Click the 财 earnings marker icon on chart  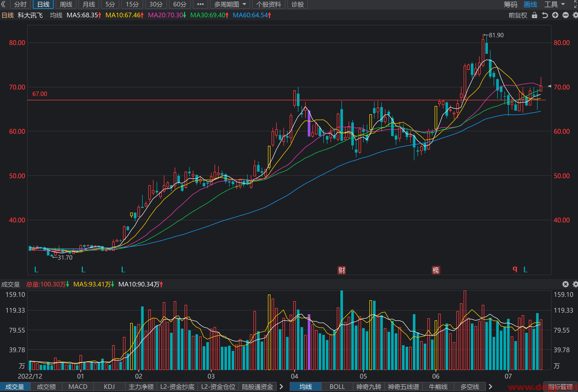coord(342,270)
